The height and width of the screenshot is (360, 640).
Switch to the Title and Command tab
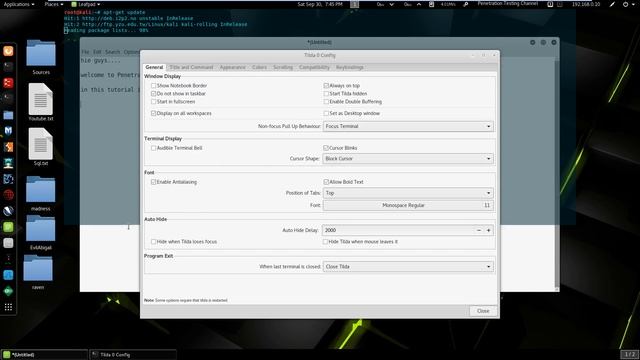(x=191, y=67)
